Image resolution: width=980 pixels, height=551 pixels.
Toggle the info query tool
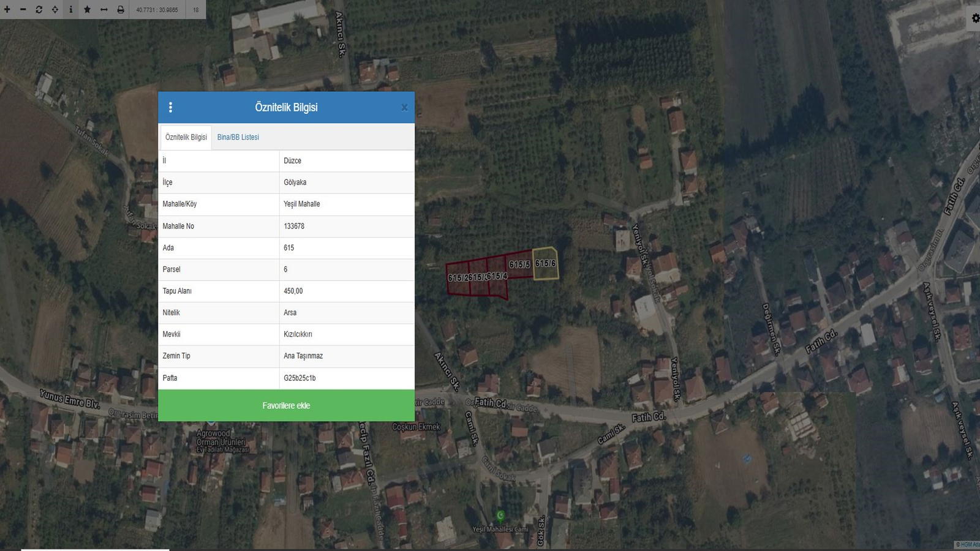pos(71,9)
